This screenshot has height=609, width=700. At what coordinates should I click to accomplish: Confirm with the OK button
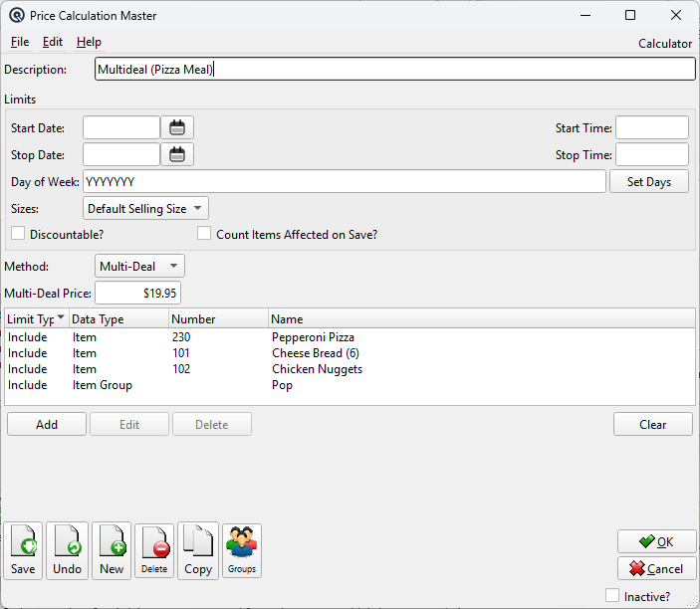(x=657, y=541)
